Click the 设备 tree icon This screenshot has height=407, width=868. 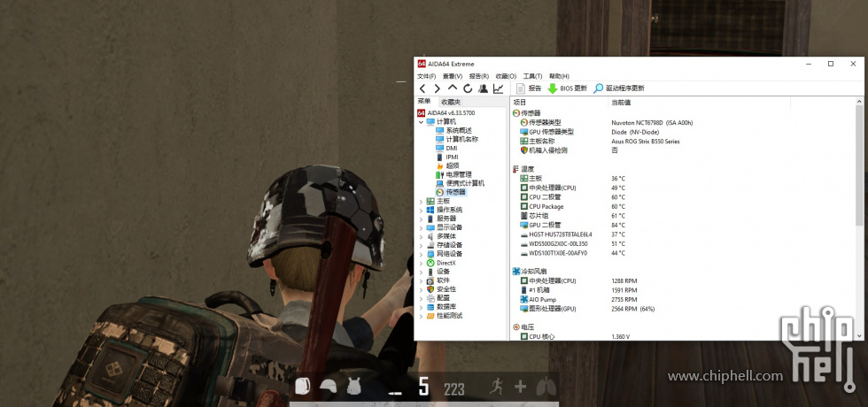coord(430,272)
